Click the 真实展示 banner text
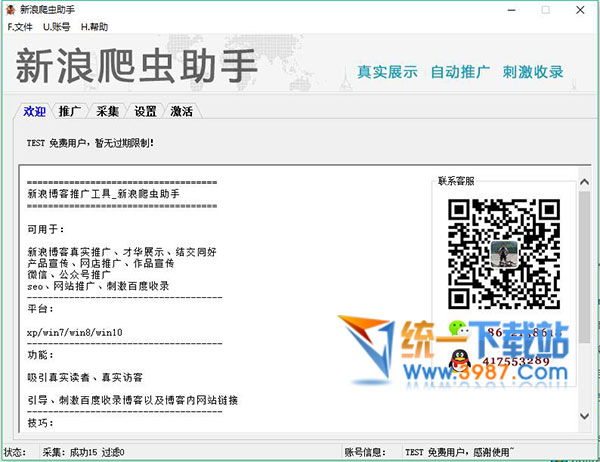Viewport: 600px width, 462px height. point(387,72)
